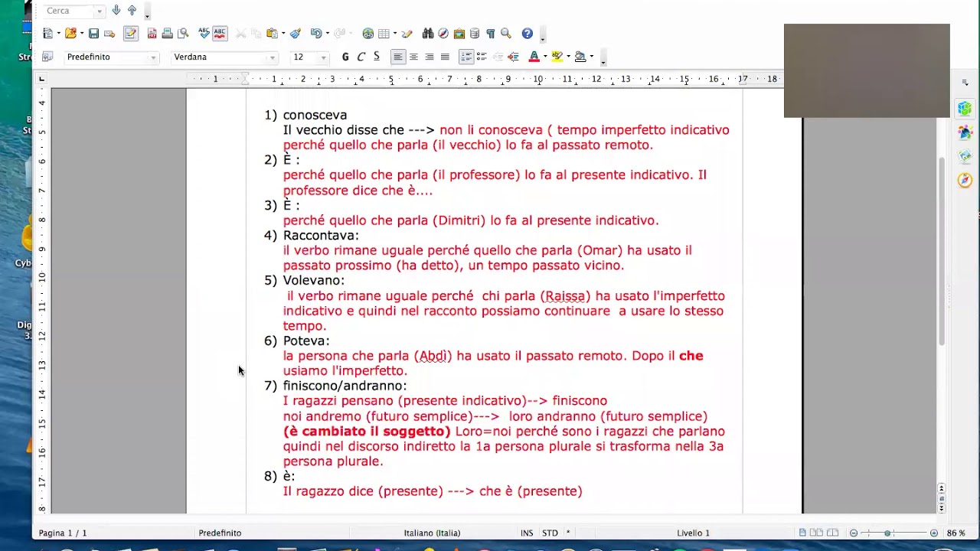Open the Predefinito paragraph style dropdown
Viewport: 980px width, 551px height.
point(153,57)
